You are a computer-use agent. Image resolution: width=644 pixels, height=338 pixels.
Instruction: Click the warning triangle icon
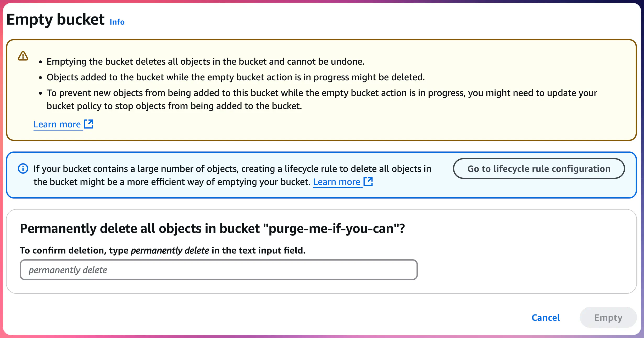click(x=23, y=55)
